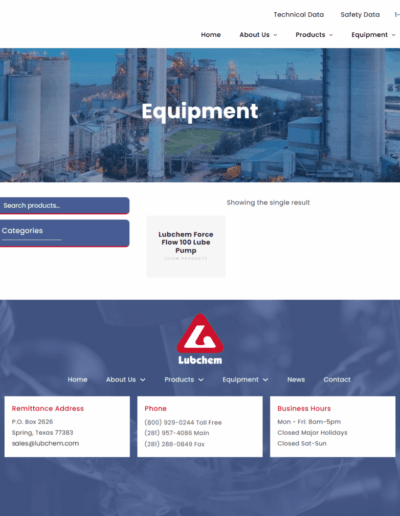400x516 pixels.
Task: Select the Spring, Texas 77383 line
Action: click(42, 433)
